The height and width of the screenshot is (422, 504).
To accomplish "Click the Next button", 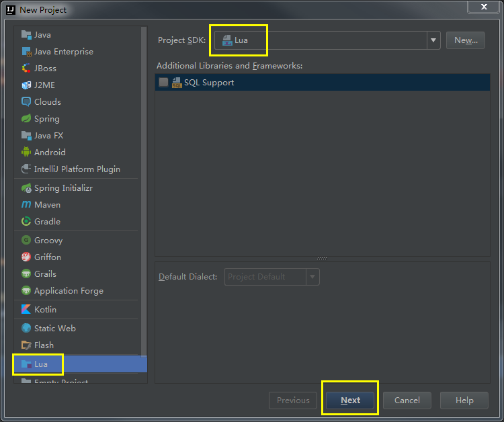I will [350, 400].
